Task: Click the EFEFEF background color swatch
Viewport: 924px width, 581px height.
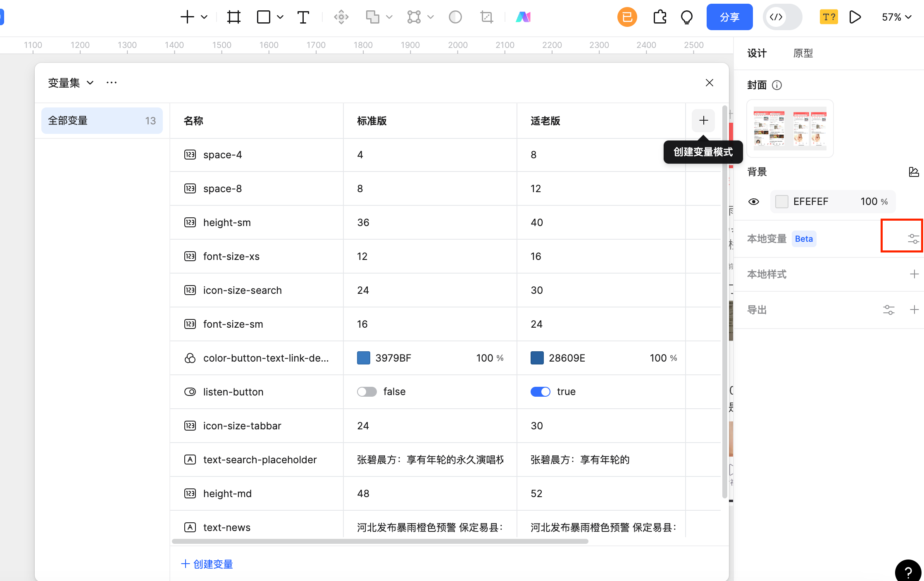Action: click(782, 202)
